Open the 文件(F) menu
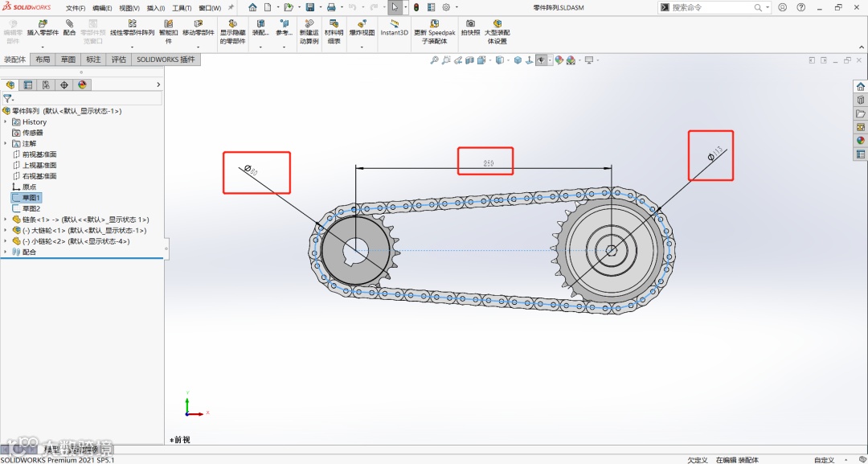The height and width of the screenshot is (464, 868). point(76,8)
